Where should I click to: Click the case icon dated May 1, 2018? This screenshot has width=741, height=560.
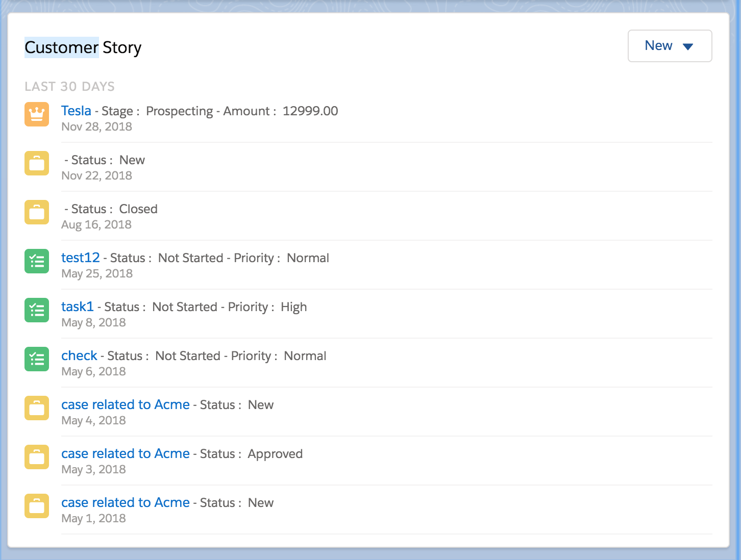pos(37,506)
